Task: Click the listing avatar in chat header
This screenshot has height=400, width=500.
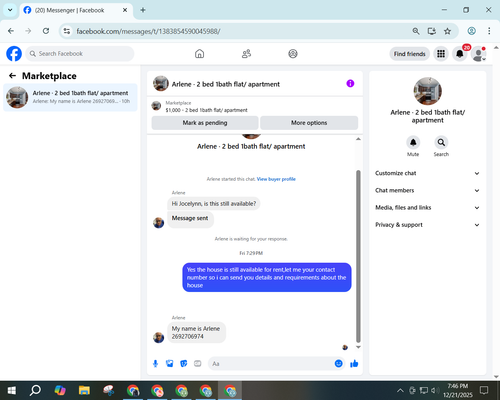Action: [161, 83]
